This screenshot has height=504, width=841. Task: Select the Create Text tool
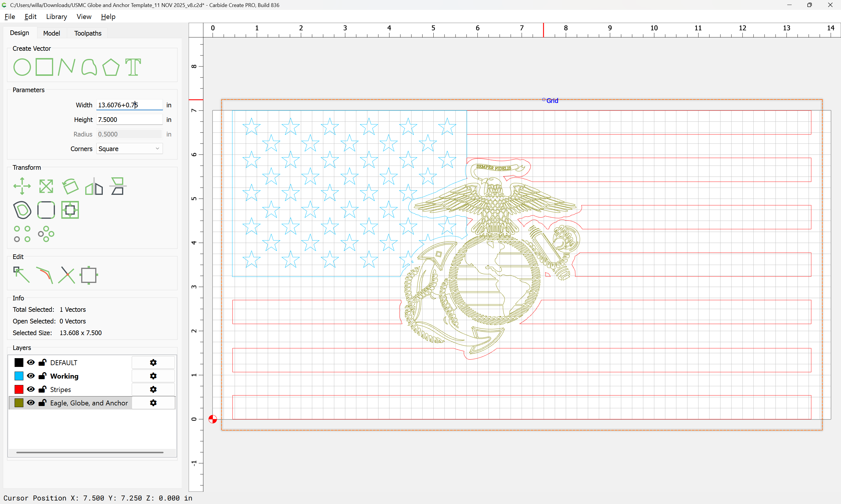pos(133,67)
